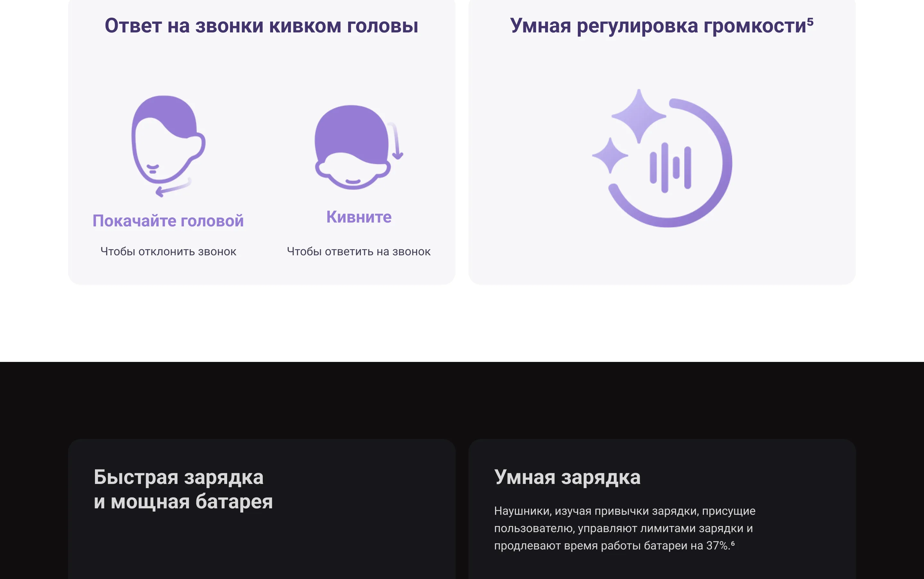Screen dimensions: 924x579
Task: Click heading 'Ответ на звонки кивком головы'
Action: click(x=261, y=26)
